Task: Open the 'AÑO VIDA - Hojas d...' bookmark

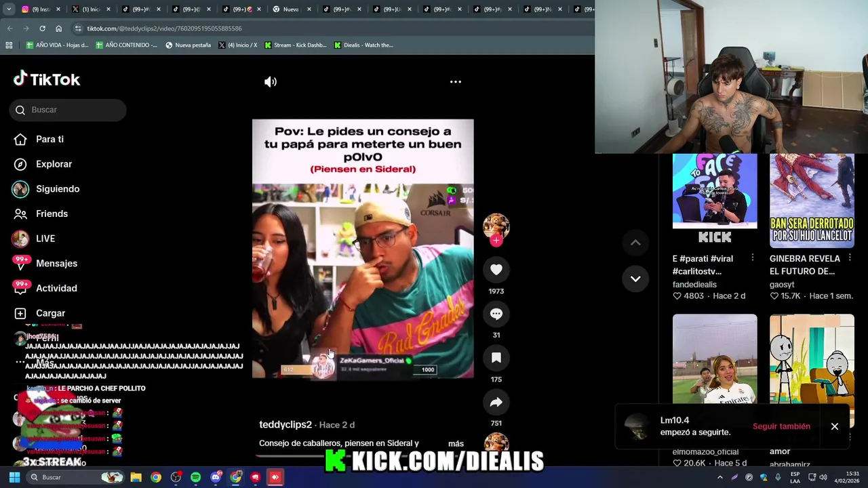Action: click(x=57, y=45)
